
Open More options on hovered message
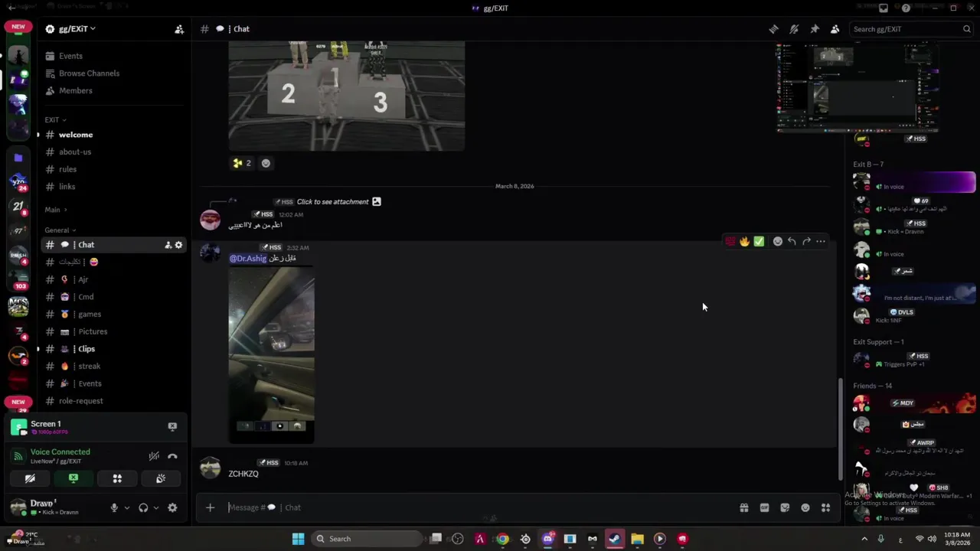tap(821, 242)
